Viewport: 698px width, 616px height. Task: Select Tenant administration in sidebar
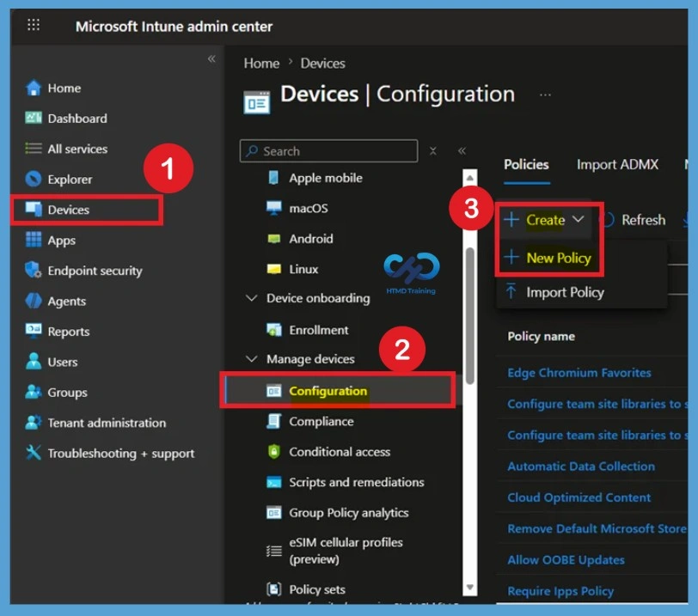pyautogui.click(x=107, y=423)
